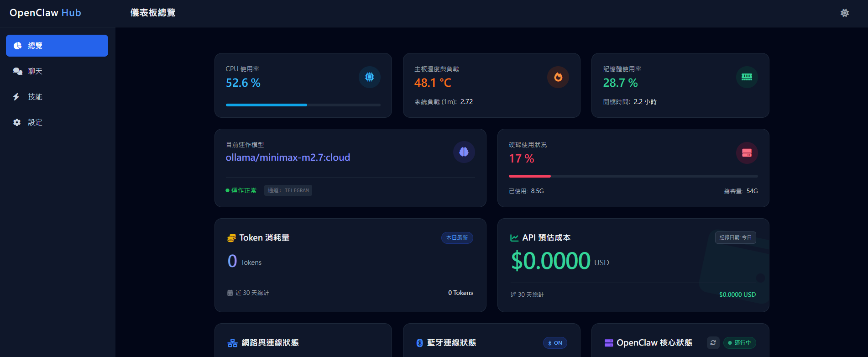The height and width of the screenshot is (357, 868).
Task: Click the brain model icon
Action: click(x=464, y=152)
